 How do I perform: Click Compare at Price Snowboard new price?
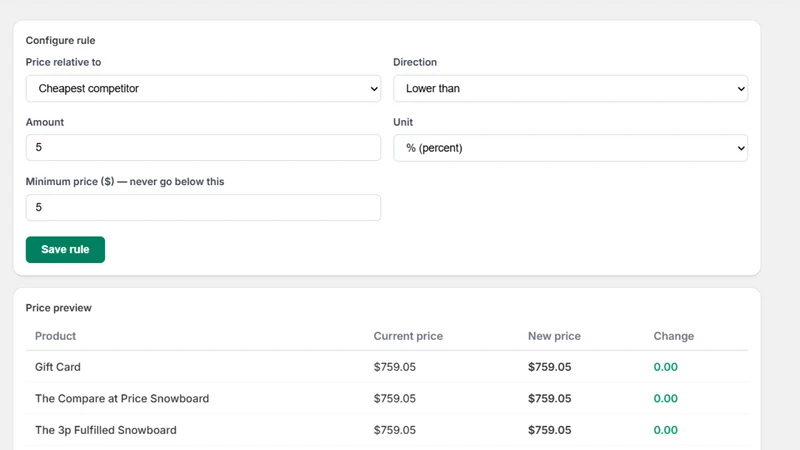pos(549,398)
